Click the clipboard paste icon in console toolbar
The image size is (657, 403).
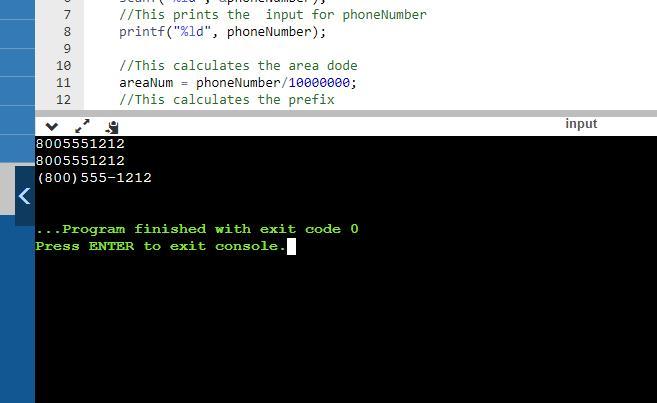point(112,127)
